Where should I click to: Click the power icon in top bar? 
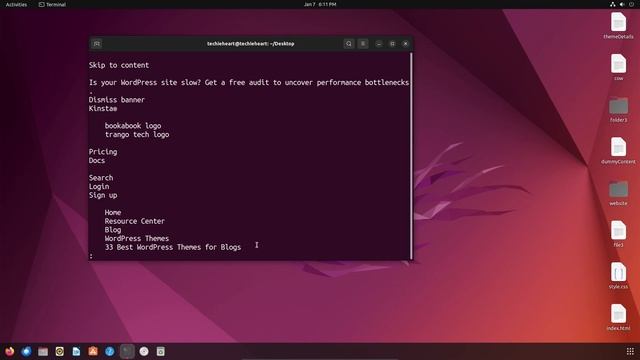tap(631, 4)
